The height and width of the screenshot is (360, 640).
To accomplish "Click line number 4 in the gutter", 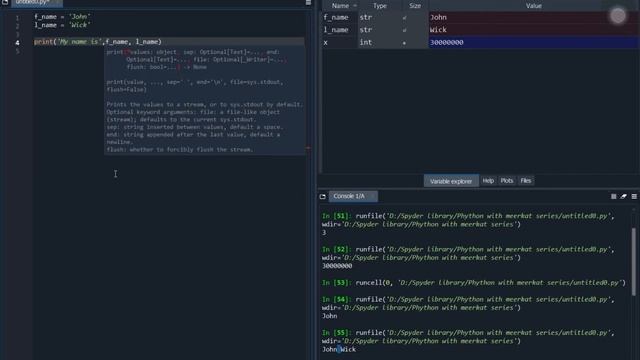I will tap(17, 42).
